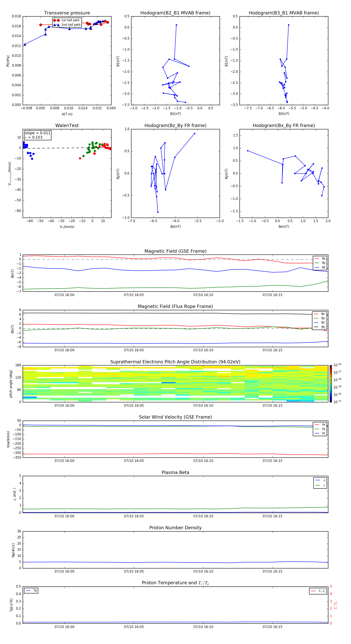Click the 'B2(nT)' x-axis label

pos(175,114)
